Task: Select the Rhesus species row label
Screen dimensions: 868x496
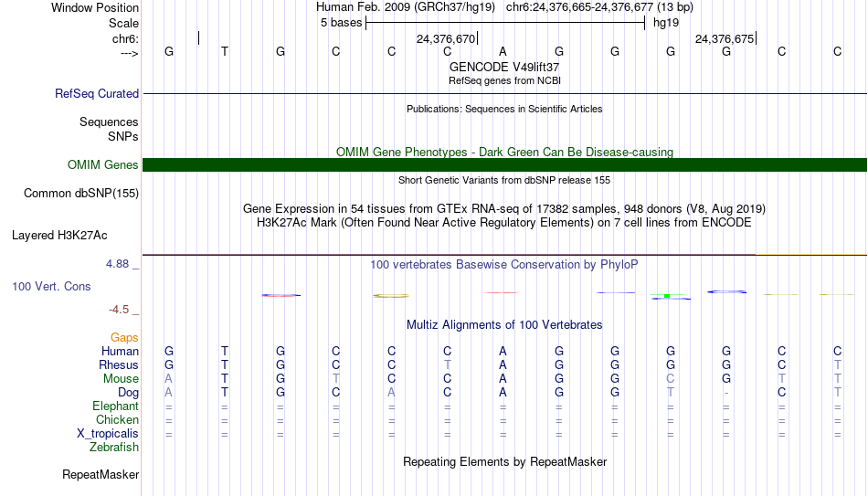Action: pyautogui.click(x=119, y=364)
